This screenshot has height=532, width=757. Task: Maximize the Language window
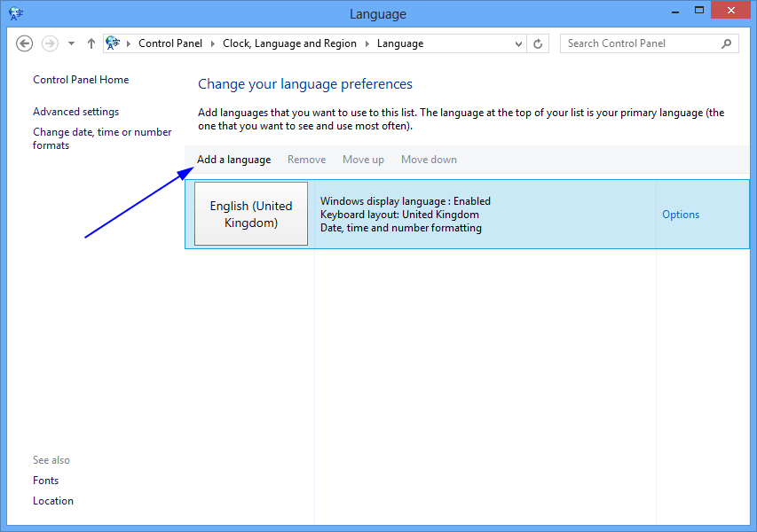(x=698, y=10)
